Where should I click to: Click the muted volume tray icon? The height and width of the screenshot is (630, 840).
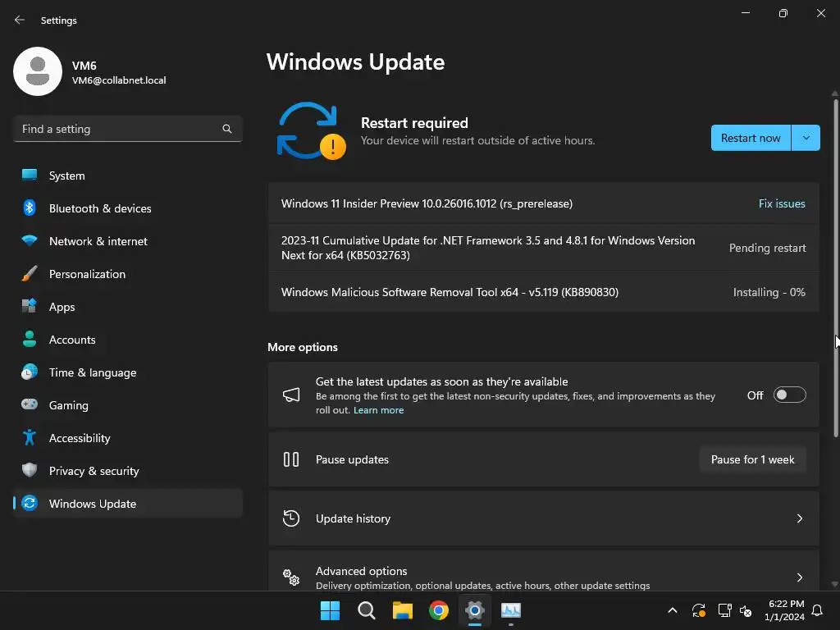(746, 610)
